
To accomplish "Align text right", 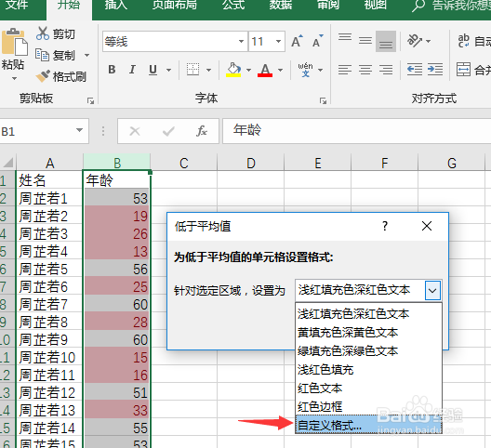I will click(386, 70).
